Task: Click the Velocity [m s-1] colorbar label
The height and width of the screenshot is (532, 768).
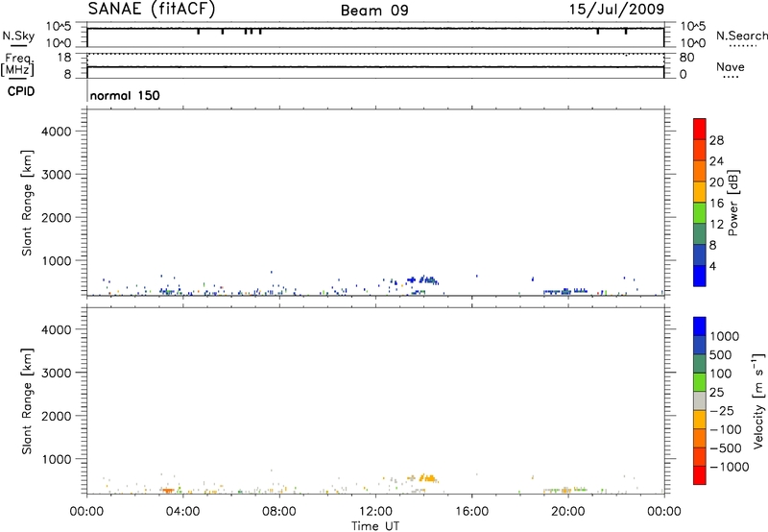Action: click(x=758, y=400)
